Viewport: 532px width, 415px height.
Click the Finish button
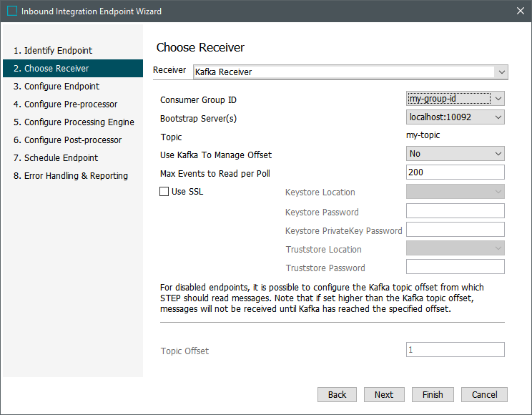click(433, 394)
